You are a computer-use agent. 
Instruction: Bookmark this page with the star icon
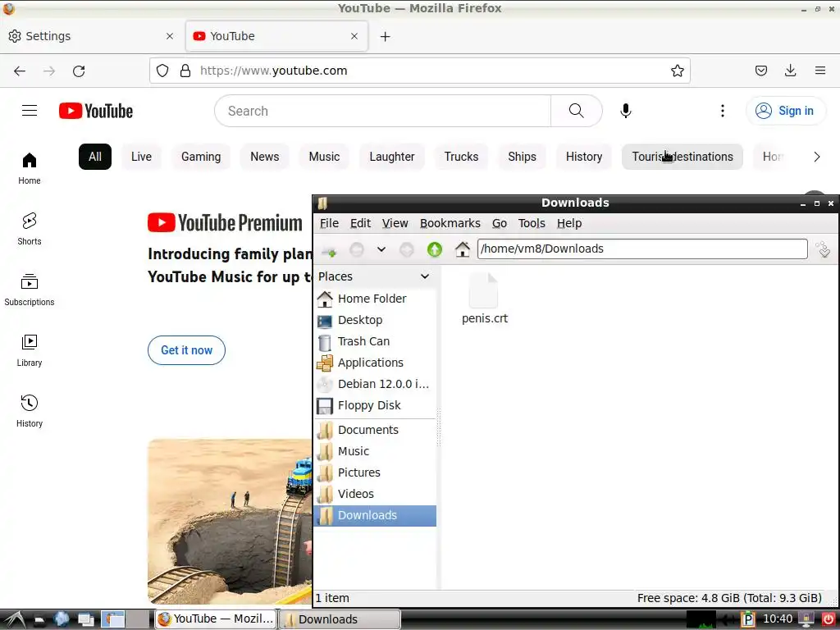click(677, 71)
